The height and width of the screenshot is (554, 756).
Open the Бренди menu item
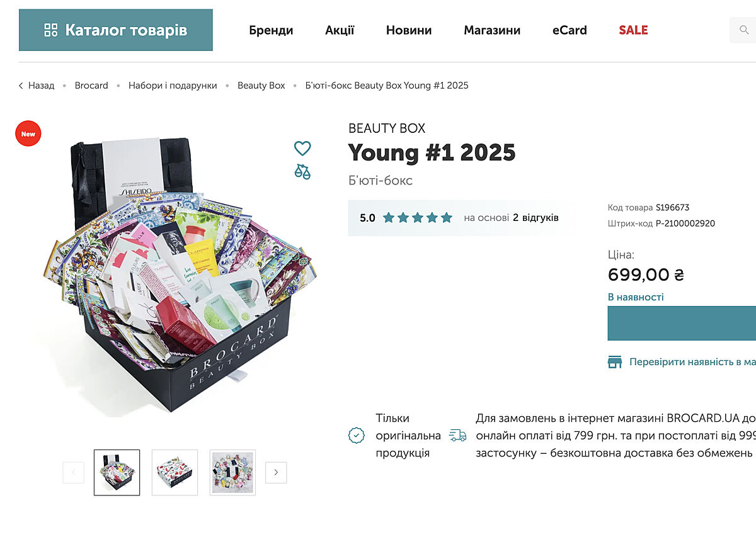271,30
